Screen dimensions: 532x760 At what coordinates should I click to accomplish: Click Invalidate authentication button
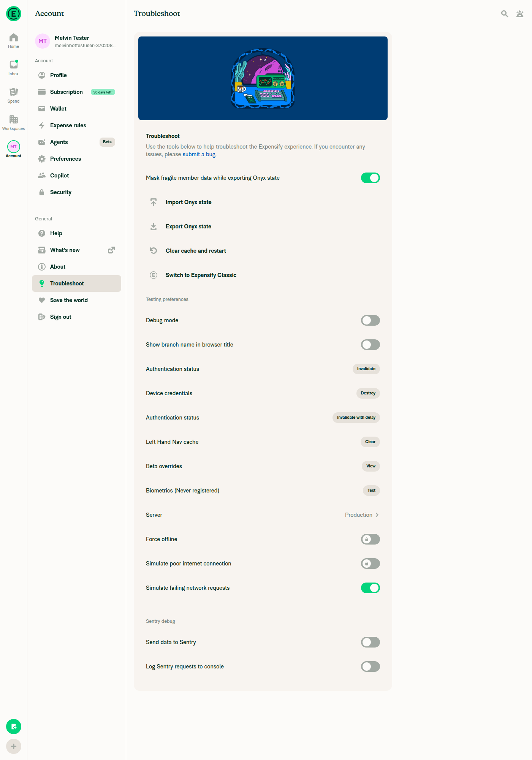pyautogui.click(x=366, y=369)
